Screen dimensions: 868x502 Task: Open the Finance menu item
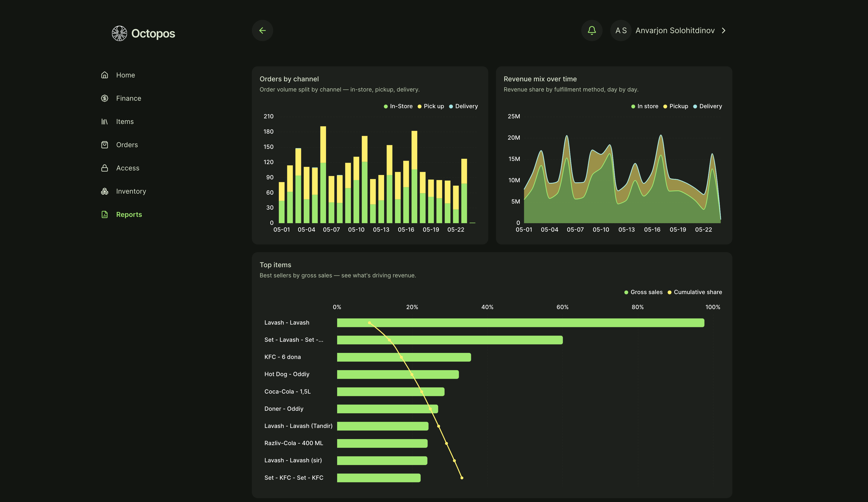[128, 99]
